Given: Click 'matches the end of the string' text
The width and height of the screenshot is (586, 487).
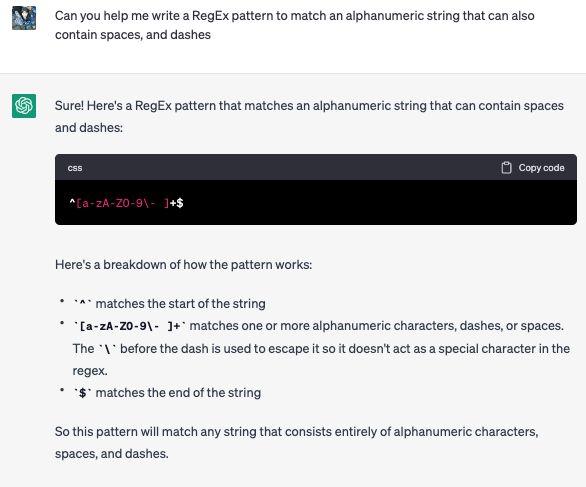Looking at the screenshot, I should (x=178, y=392).
